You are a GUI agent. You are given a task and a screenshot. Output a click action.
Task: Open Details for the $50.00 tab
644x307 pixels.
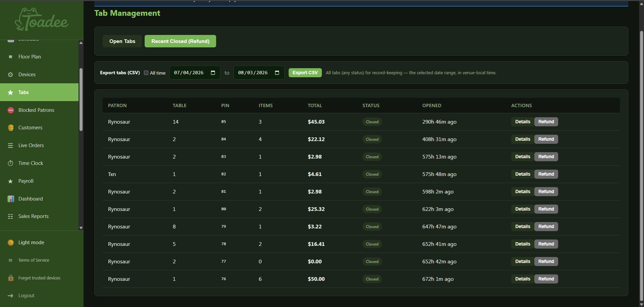[x=523, y=279]
